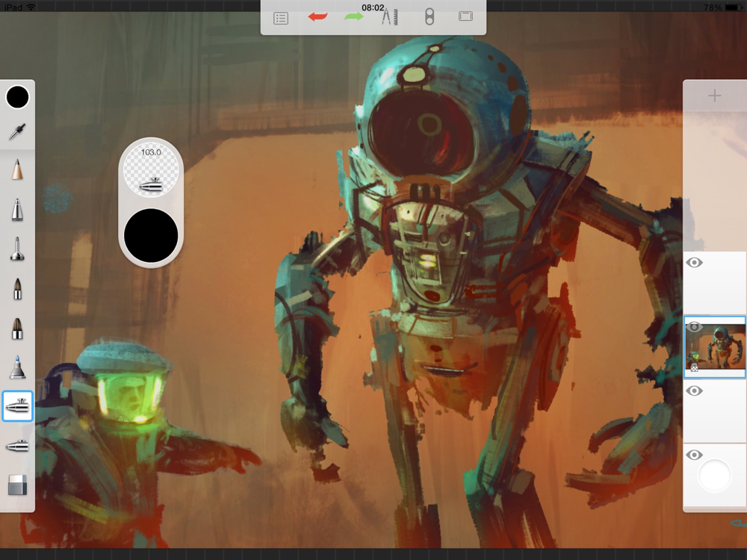Viewport: 747px width, 560px height.
Task: Toggle visibility of the blank layer below the painting
Action: pyautogui.click(x=694, y=391)
